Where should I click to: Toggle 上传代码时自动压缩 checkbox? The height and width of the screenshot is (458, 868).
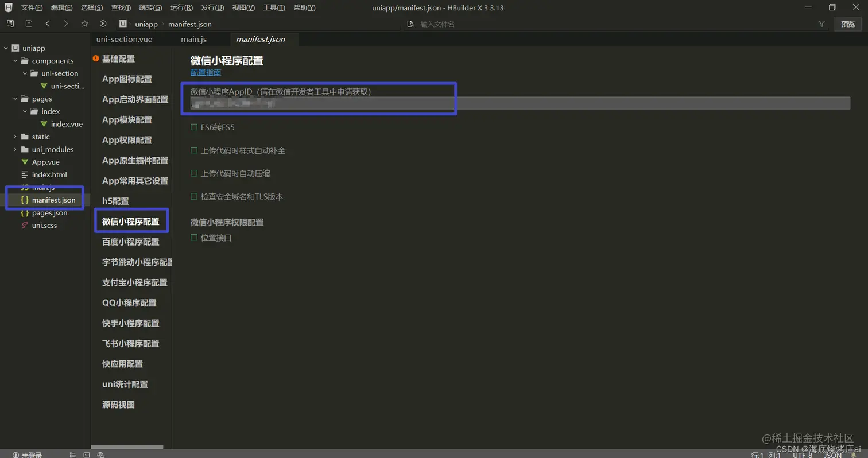point(194,173)
